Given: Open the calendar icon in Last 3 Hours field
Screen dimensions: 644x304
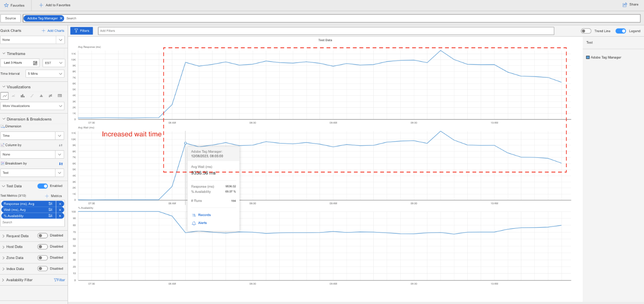Looking at the screenshot, I should (x=33, y=63).
